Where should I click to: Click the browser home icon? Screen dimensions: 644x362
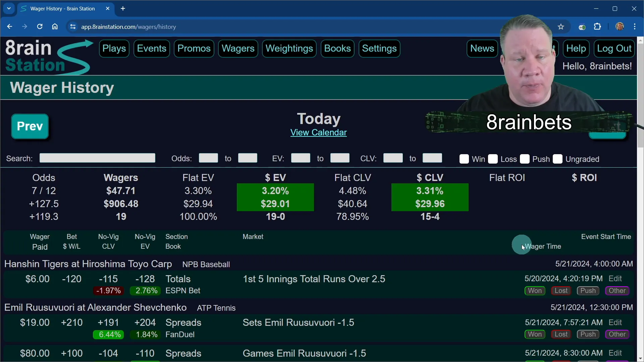[55, 27]
